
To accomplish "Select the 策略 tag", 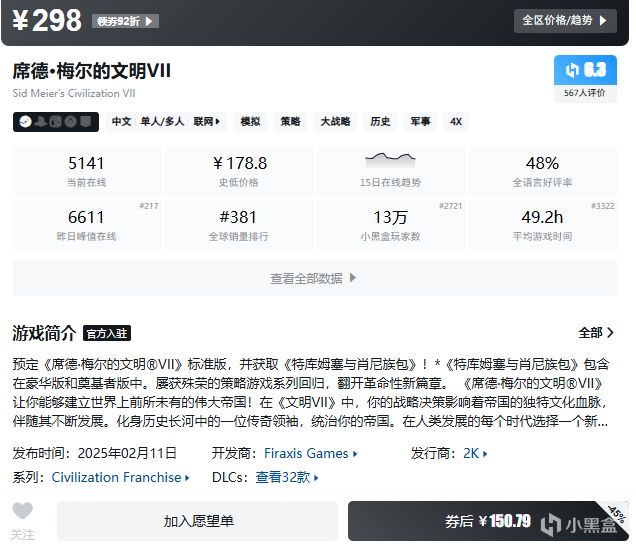I will pyautogui.click(x=290, y=121).
